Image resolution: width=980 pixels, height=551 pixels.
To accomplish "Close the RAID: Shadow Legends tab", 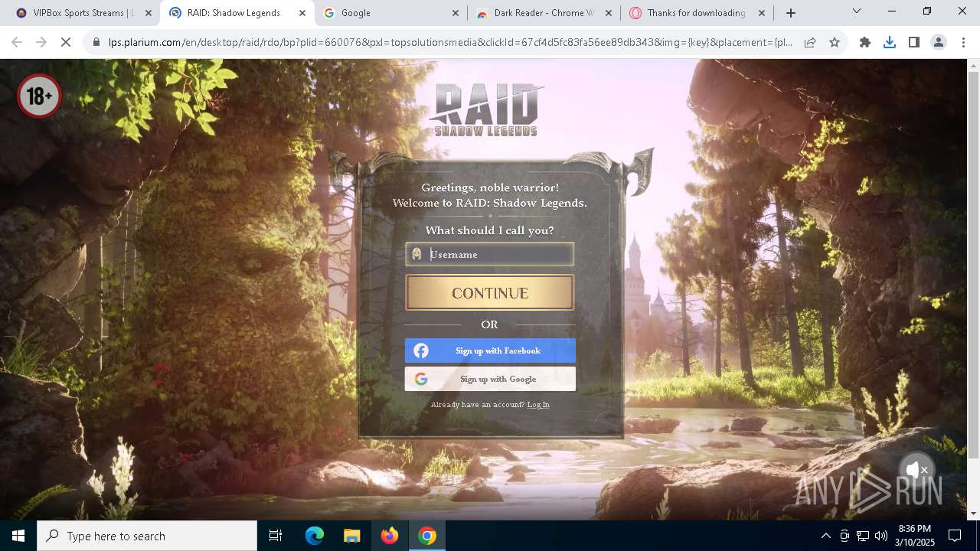I will coord(302,13).
